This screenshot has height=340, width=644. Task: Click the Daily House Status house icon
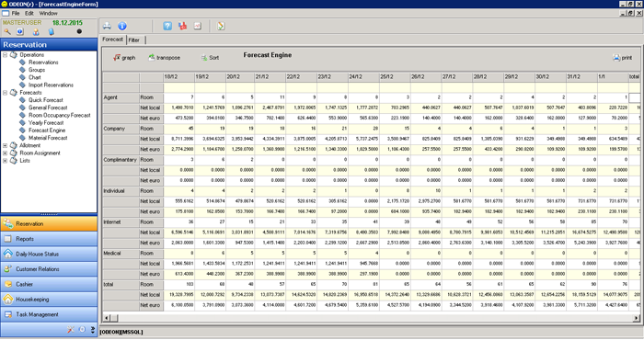tap(7, 254)
